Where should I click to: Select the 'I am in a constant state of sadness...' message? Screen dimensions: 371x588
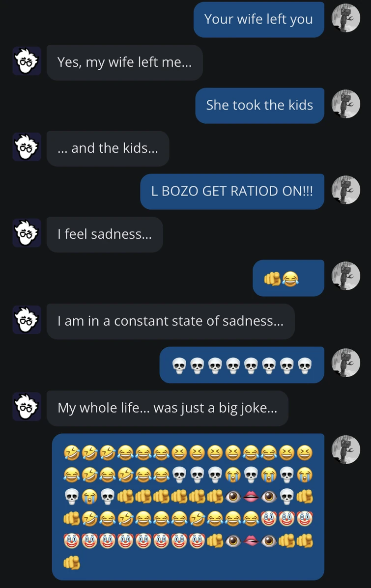171,321
